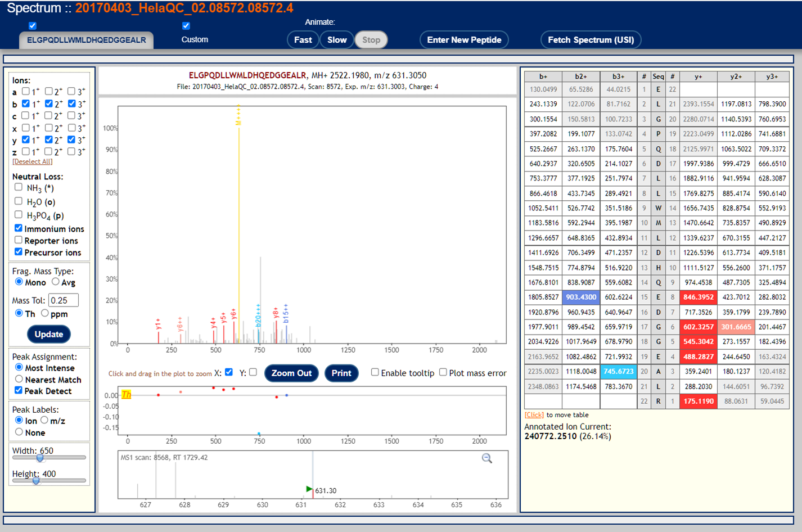Select Avg fragment mass type

[56, 282]
